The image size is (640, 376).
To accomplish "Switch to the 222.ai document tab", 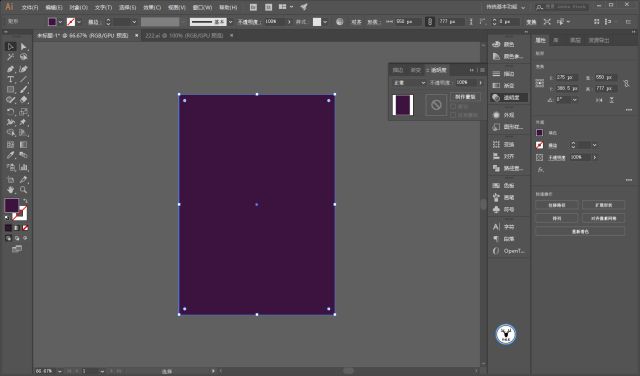I will 184,36.
